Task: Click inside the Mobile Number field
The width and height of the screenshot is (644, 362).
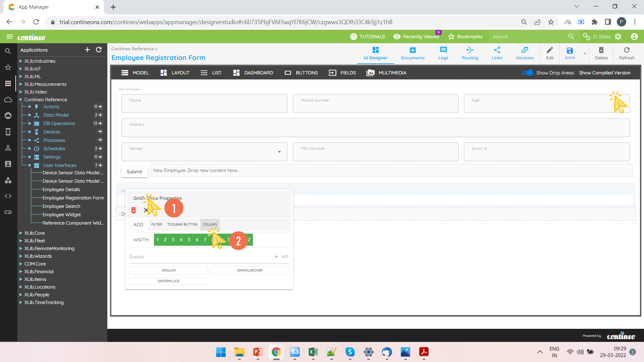Action: 375,104
